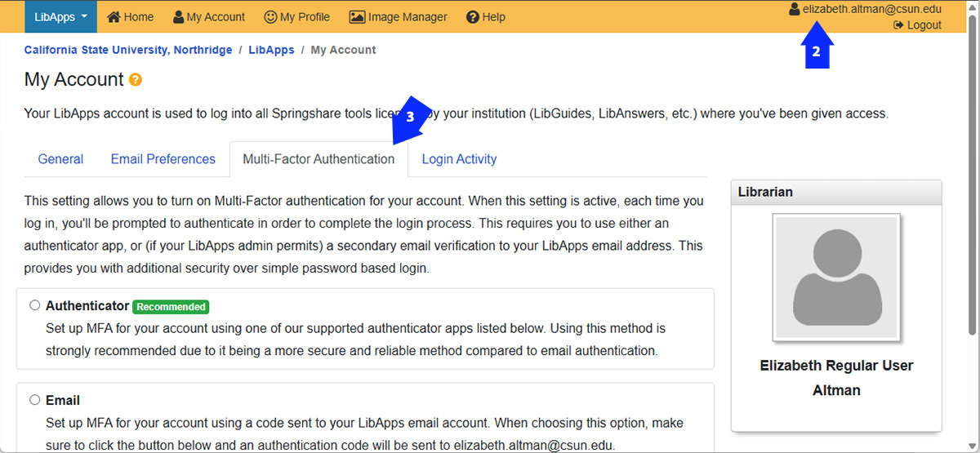Click the Home house icon
The image size is (980, 453).
click(114, 17)
